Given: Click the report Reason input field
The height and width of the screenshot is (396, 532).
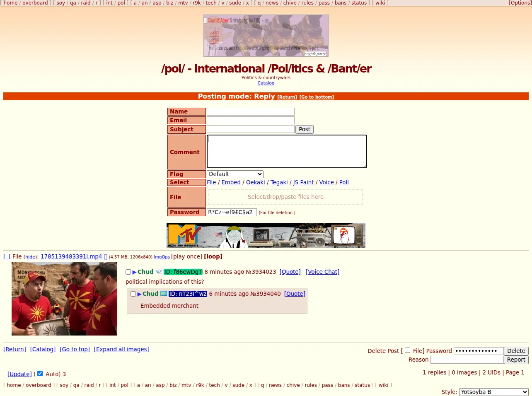Looking at the screenshot, I should (x=467, y=360).
